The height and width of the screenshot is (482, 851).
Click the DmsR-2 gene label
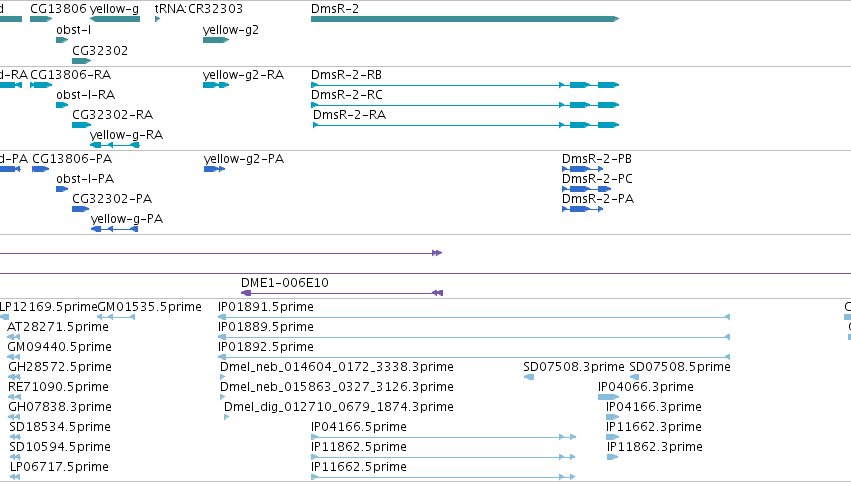pos(335,9)
